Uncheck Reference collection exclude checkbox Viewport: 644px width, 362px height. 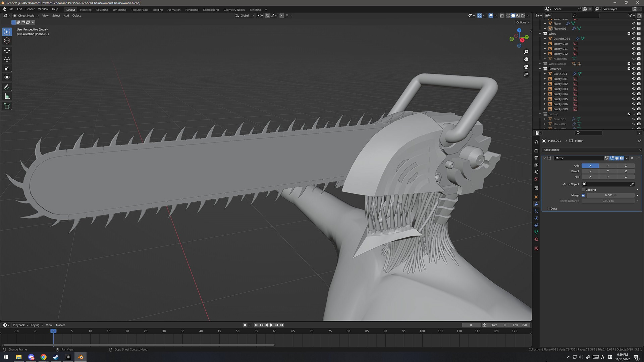pos(629,69)
